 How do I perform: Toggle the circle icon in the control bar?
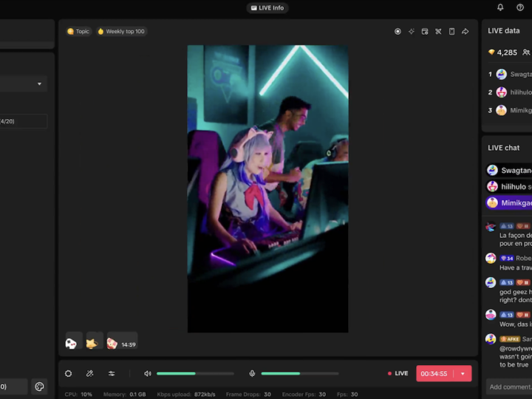pyautogui.click(x=69, y=373)
